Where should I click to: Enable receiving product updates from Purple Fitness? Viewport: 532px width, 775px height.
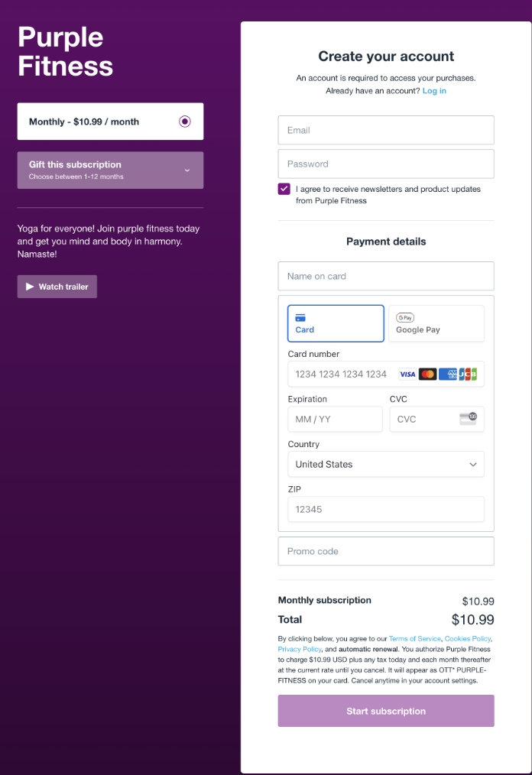[284, 189]
